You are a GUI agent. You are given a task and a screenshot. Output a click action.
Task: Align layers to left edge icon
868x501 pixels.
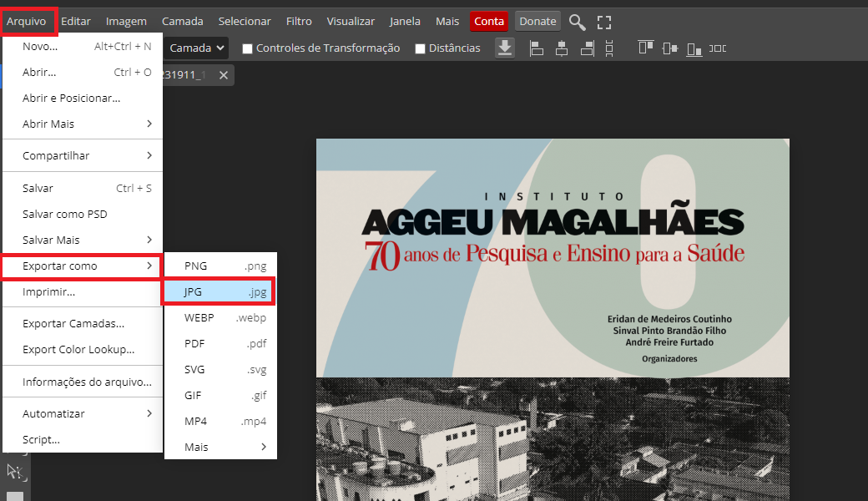(537, 48)
